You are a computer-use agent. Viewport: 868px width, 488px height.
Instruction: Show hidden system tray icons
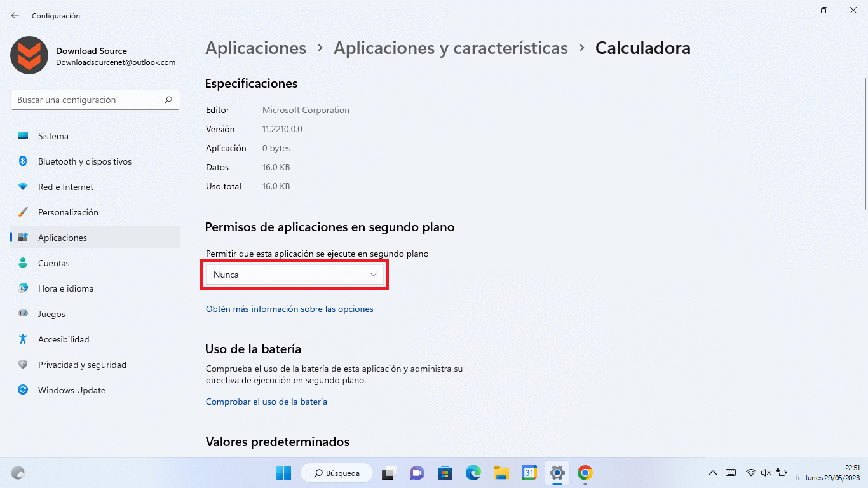click(713, 473)
